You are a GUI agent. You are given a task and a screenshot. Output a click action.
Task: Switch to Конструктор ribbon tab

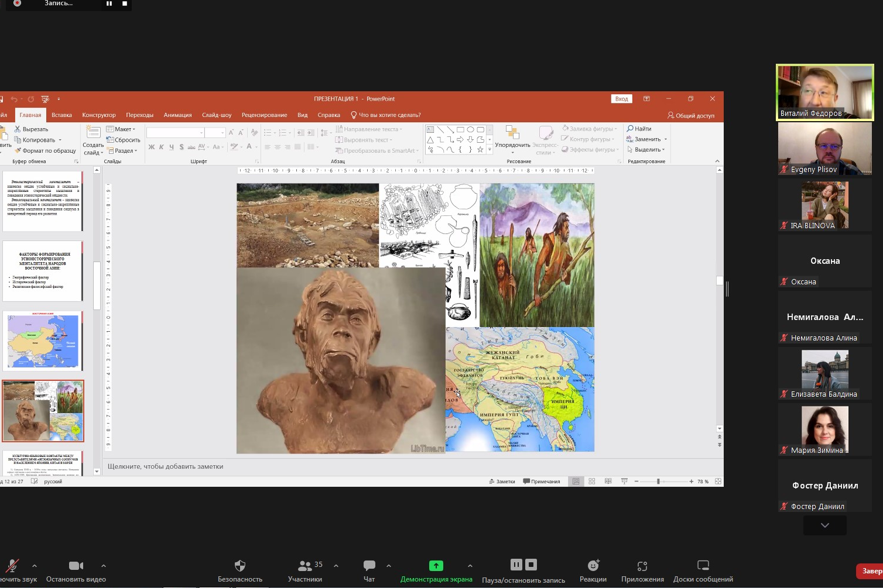click(99, 115)
